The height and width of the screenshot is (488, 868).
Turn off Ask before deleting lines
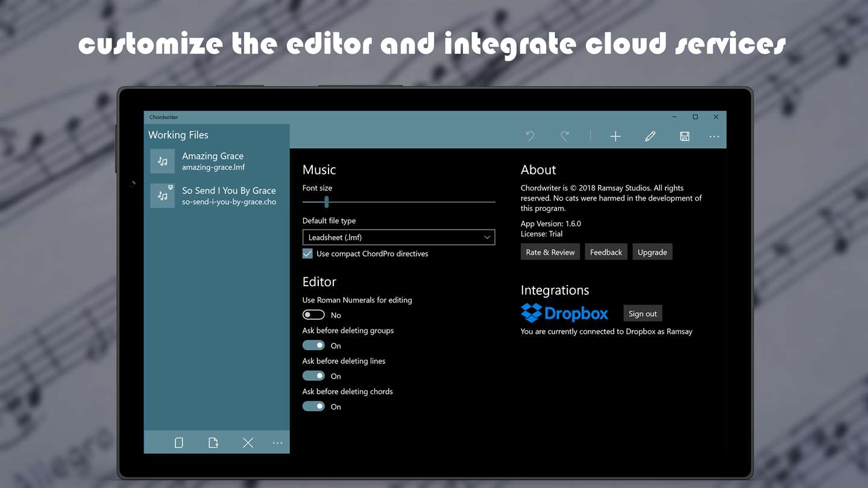pos(313,376)
